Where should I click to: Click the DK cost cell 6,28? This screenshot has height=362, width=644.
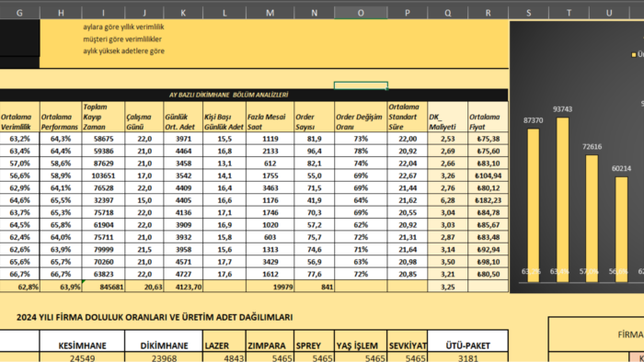coord(448,200)
